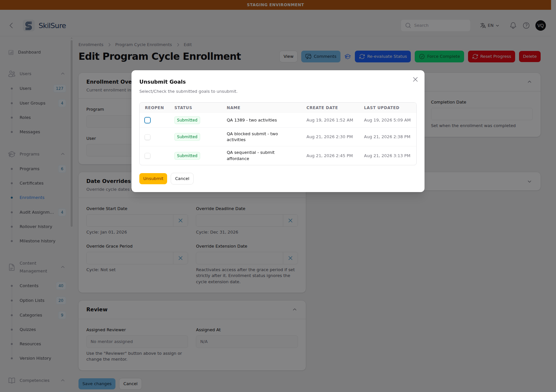Click the red Delete button
The width and height of the screenshot is (556, 392).
tap(530, 57)
